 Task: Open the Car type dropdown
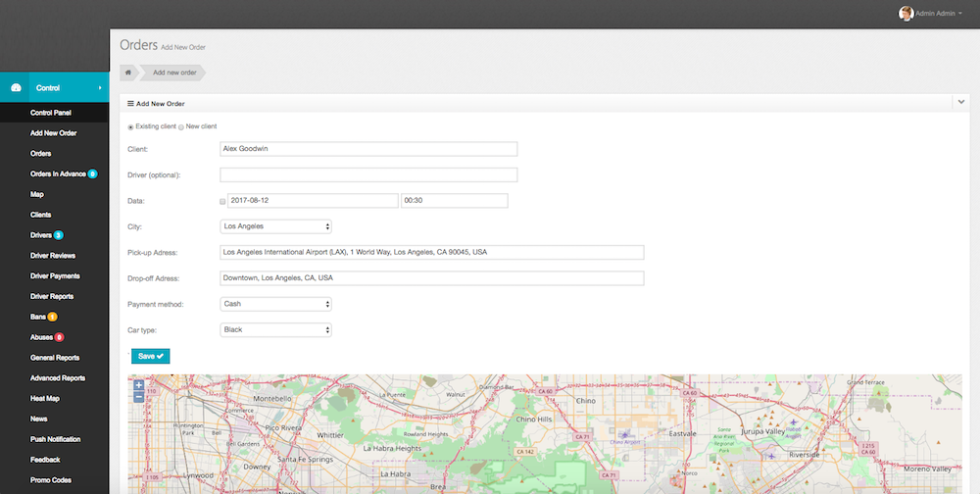(x=275, y=329)
